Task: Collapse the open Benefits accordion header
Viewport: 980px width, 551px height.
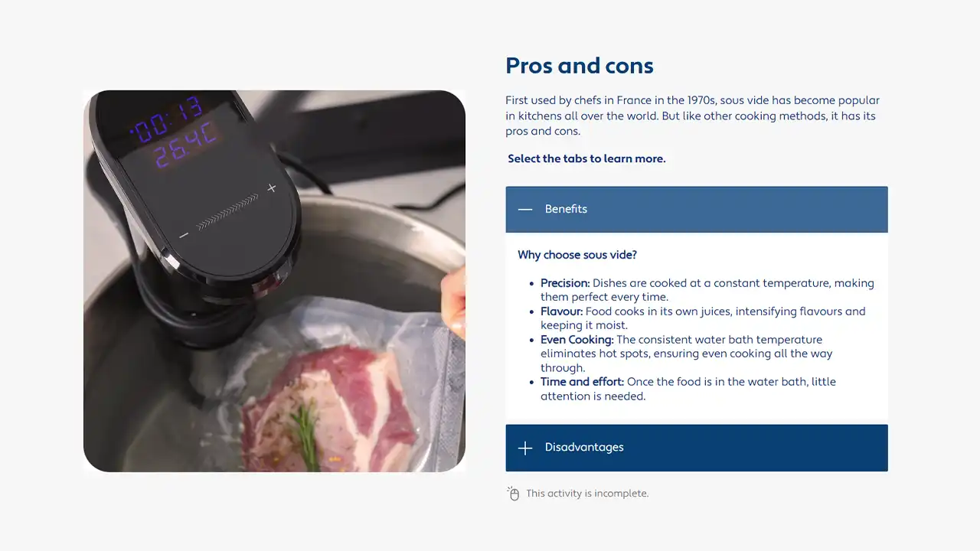Action: (x=697, y=209)
